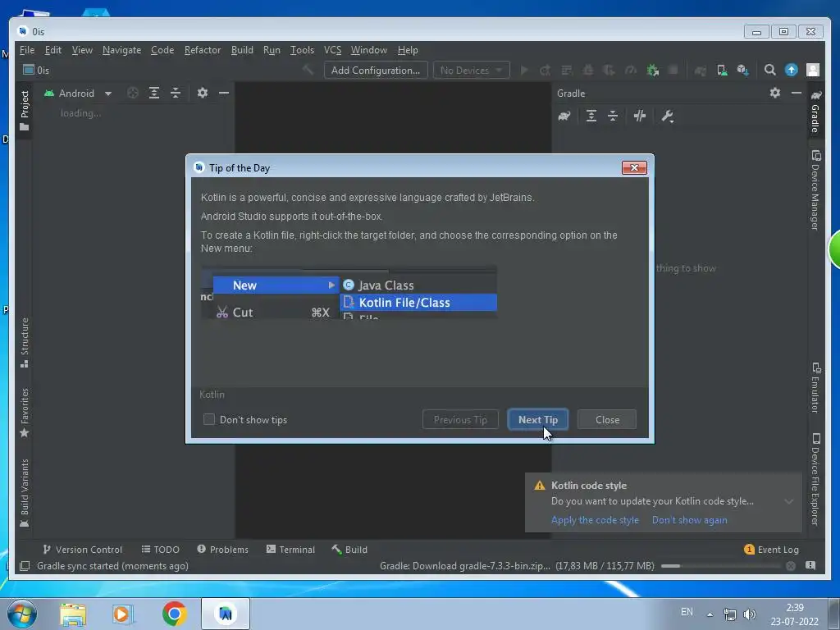
Task: Open the Version Control tool window
Action: coord(83,550)
